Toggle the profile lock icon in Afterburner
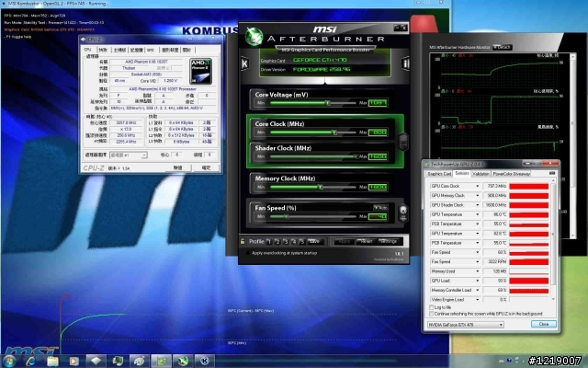 pos(243,241)
